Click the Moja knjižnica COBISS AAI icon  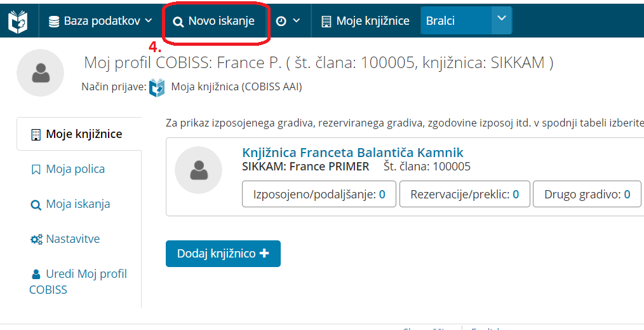[157, 87]
